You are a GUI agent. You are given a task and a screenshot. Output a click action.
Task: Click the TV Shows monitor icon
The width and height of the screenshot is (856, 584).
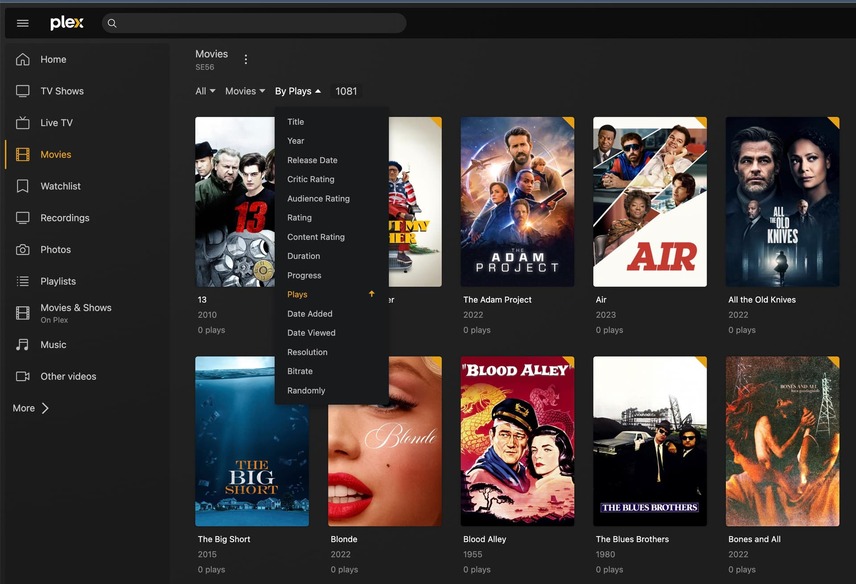click(x=22, y=91)
